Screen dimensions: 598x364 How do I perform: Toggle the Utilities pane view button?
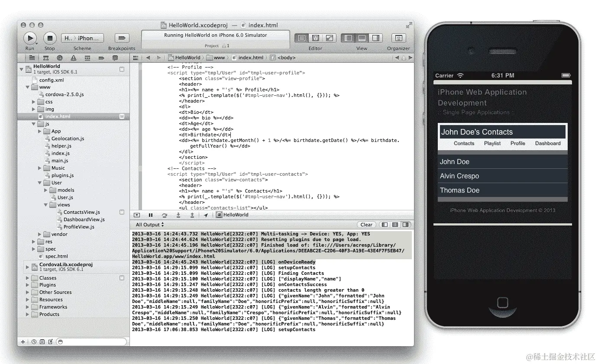coord(375,38)
